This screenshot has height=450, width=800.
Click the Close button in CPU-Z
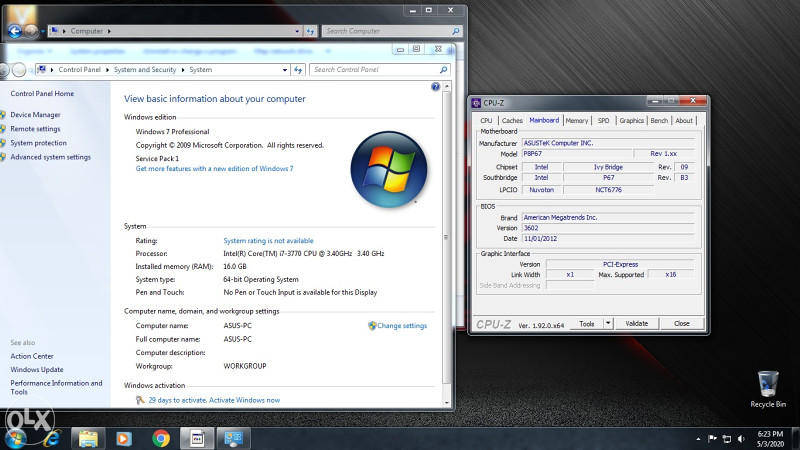point(682,323)
